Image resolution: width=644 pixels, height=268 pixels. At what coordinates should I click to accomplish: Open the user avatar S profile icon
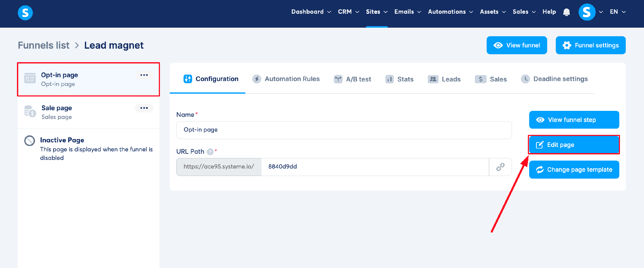point(586,12)
